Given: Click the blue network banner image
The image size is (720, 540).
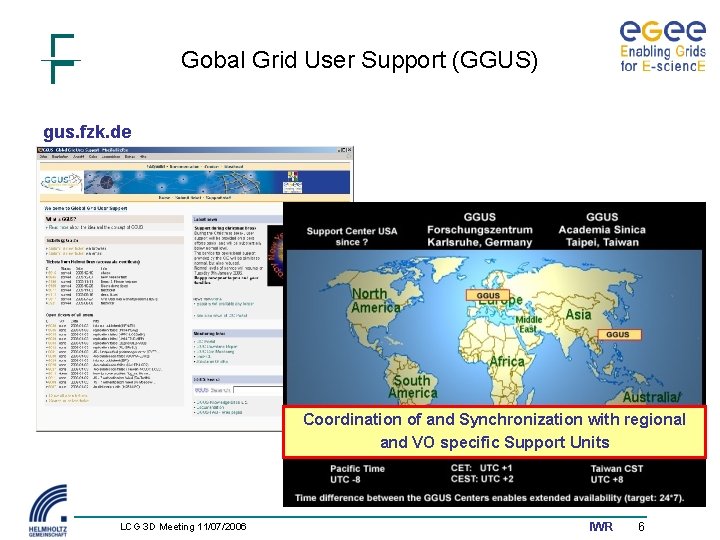Looking at the screenshot, I should pos(216,182).
